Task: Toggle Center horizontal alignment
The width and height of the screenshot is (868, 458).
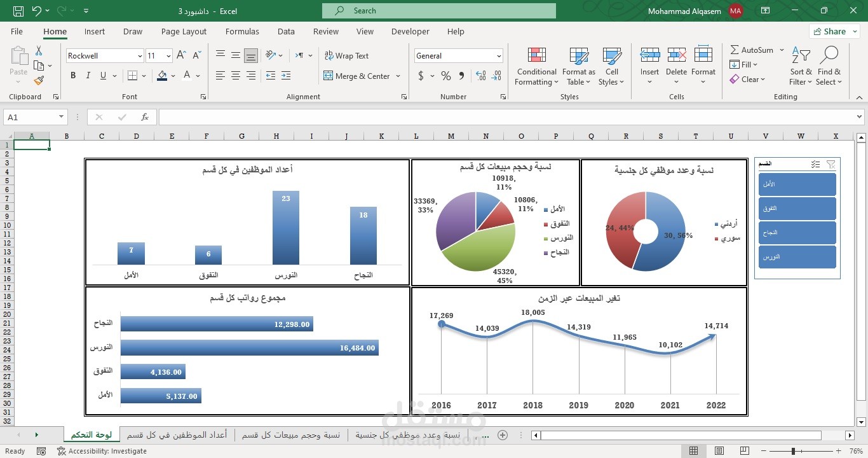Action: coord(236,76)
